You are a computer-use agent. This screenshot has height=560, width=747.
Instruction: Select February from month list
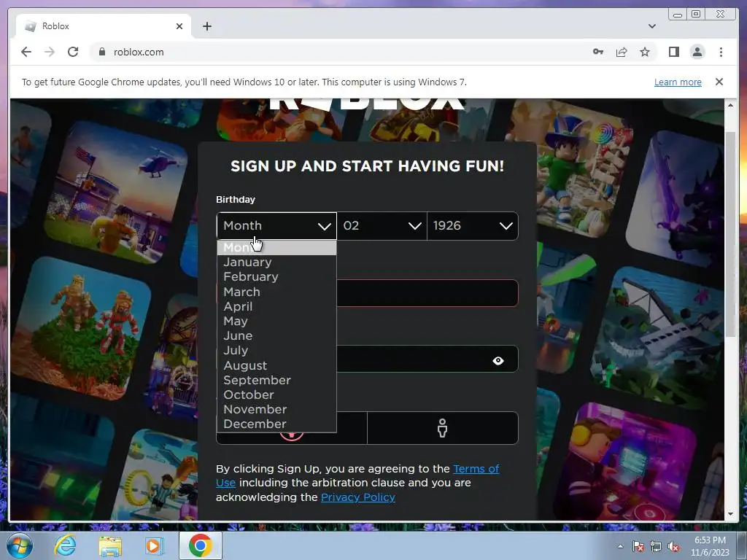(276, 277)
